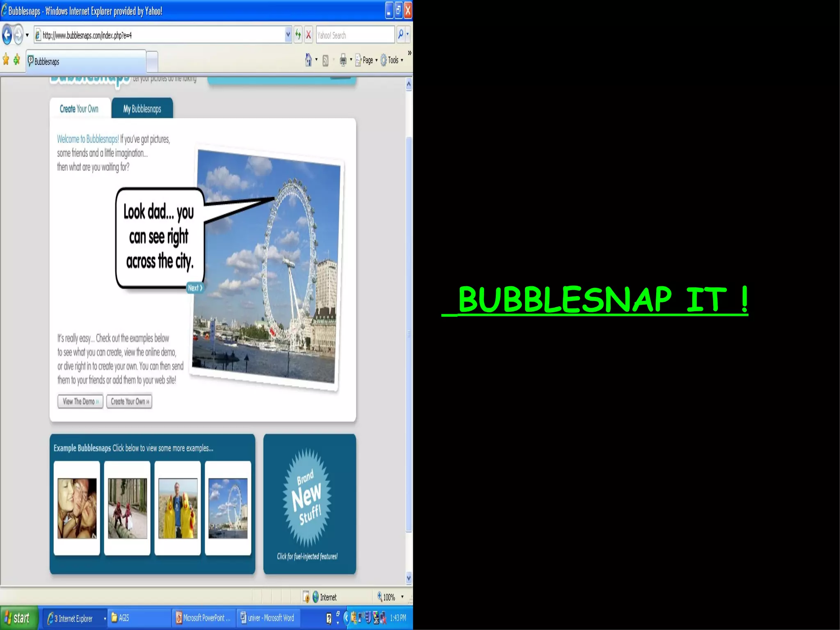Expand the address bar history dropdown

coord(288,35)
